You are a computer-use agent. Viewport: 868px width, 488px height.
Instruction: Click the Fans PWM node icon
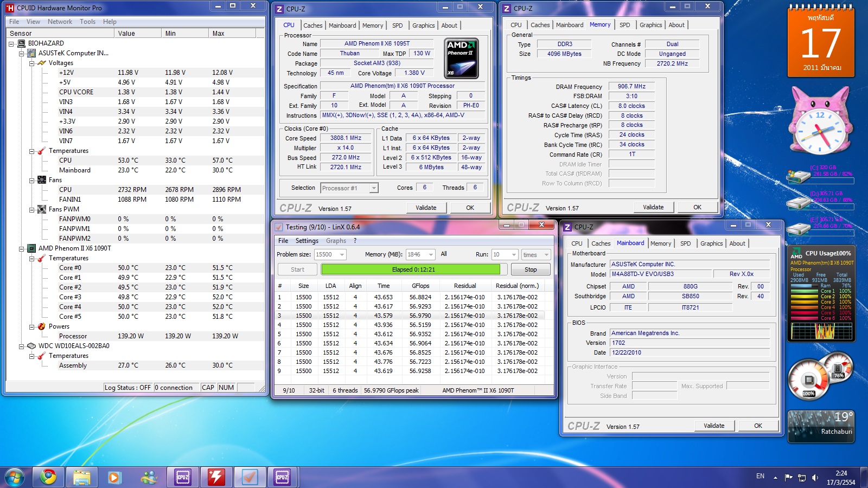(x=42, y=209)
